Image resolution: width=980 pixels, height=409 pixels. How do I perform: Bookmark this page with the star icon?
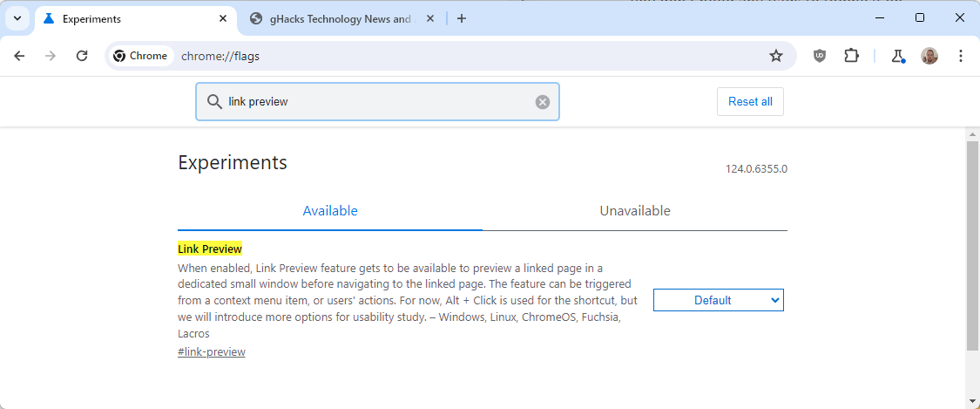click(x=775, y=56)
